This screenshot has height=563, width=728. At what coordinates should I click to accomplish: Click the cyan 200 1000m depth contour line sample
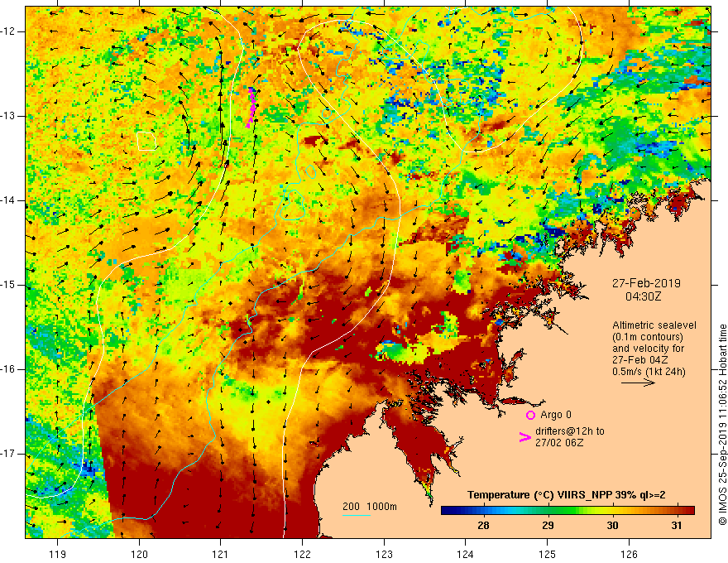(356, 515)
